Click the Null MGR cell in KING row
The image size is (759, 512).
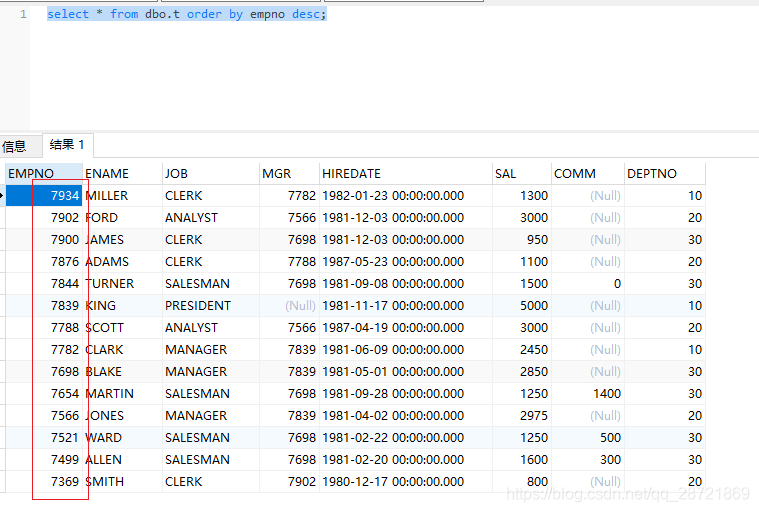[x=289, y=306]
